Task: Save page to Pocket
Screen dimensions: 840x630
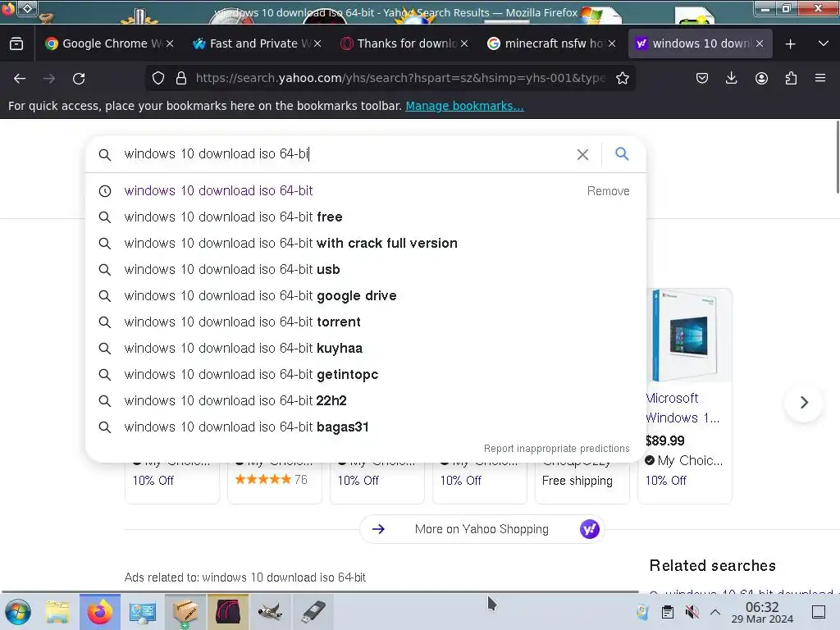Action: (x=702, y=78)
